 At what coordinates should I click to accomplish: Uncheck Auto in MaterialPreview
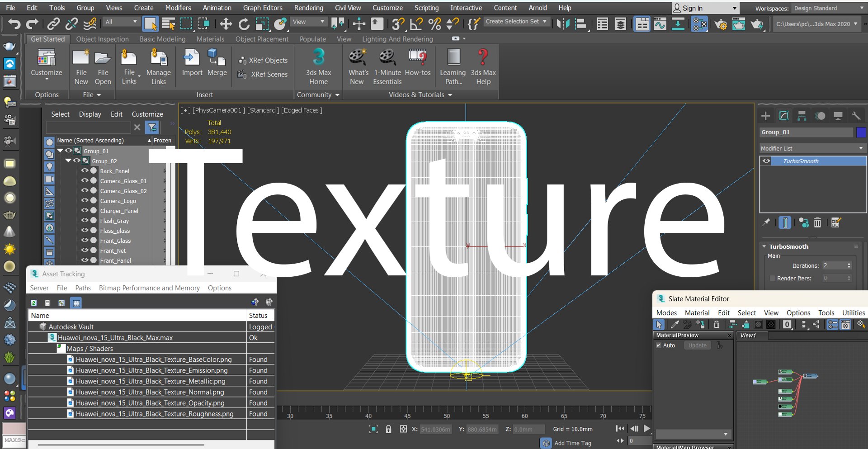pos(659,345)
